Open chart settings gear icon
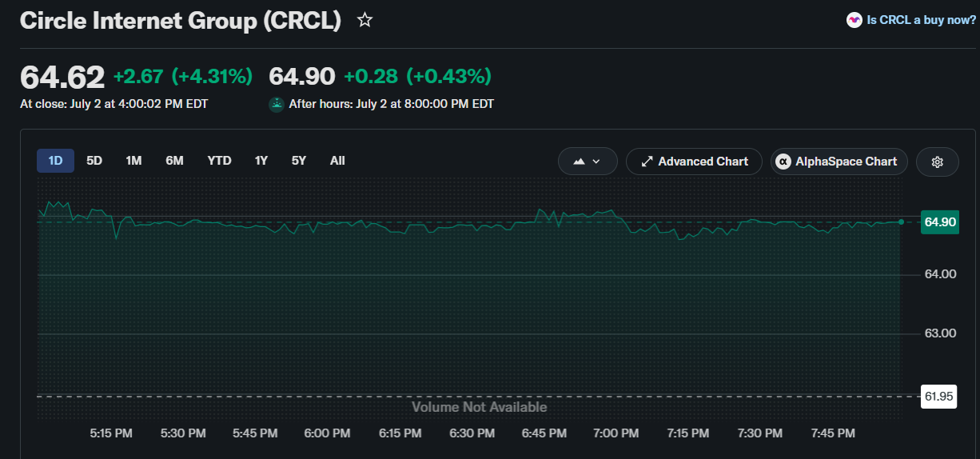 938,162
